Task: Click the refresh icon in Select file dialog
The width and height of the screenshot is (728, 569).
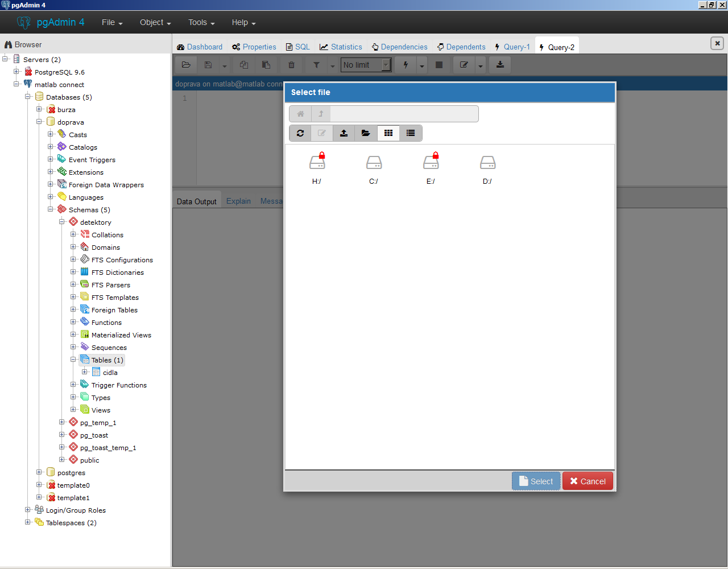Action: click(x=300, y=133)
